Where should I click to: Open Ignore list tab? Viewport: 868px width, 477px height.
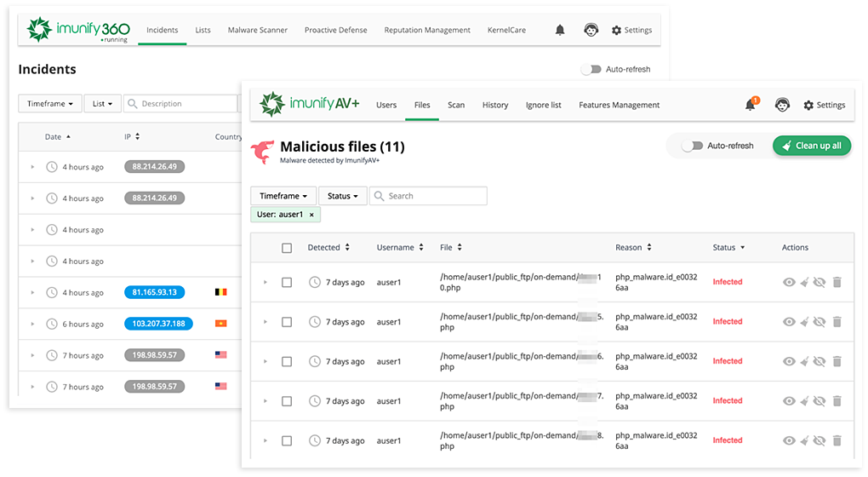pos(543,105)
